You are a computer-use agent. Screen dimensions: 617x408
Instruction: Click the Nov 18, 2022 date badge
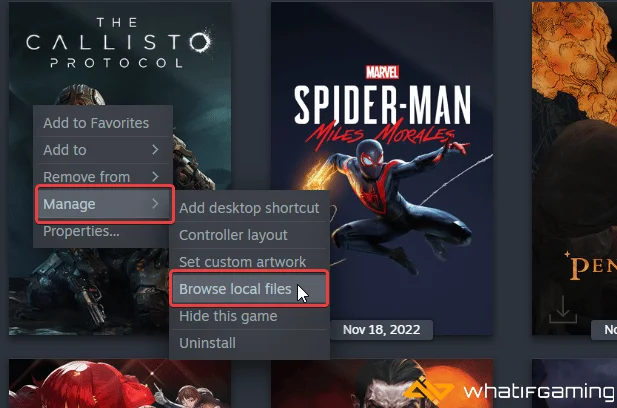click(x=381, y=330)
